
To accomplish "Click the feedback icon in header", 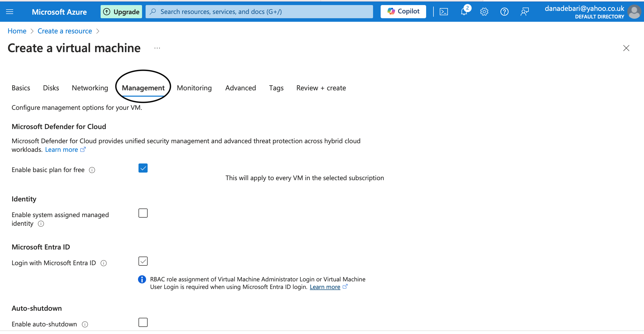I will tap(524, 12).
